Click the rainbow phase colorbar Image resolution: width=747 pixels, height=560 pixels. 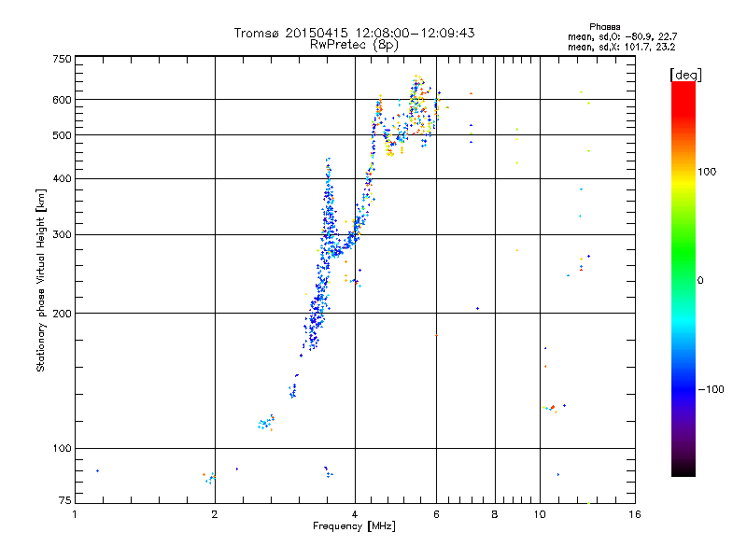pos(684,278)
